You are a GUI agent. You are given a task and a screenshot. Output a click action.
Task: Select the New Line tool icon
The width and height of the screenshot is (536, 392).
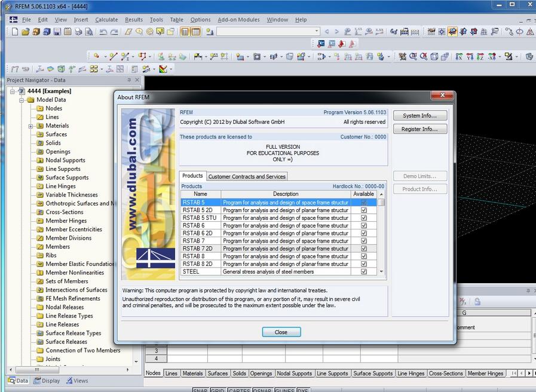(114, 56)
